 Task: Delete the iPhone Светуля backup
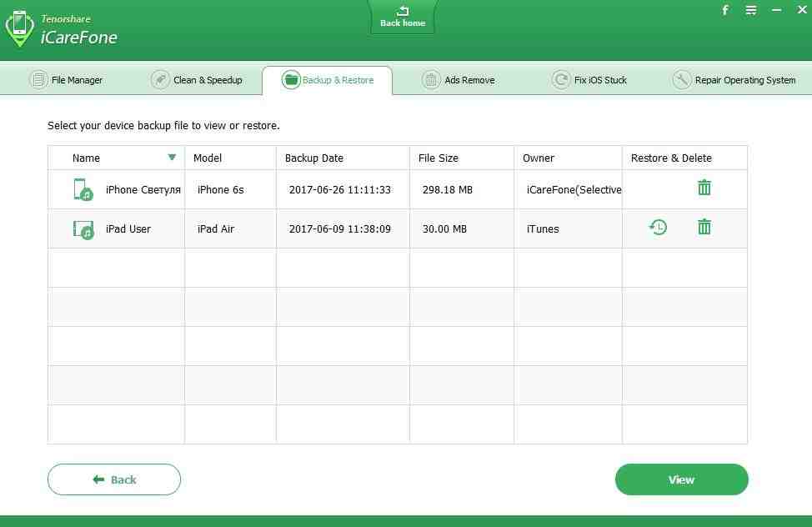[704, 187]
